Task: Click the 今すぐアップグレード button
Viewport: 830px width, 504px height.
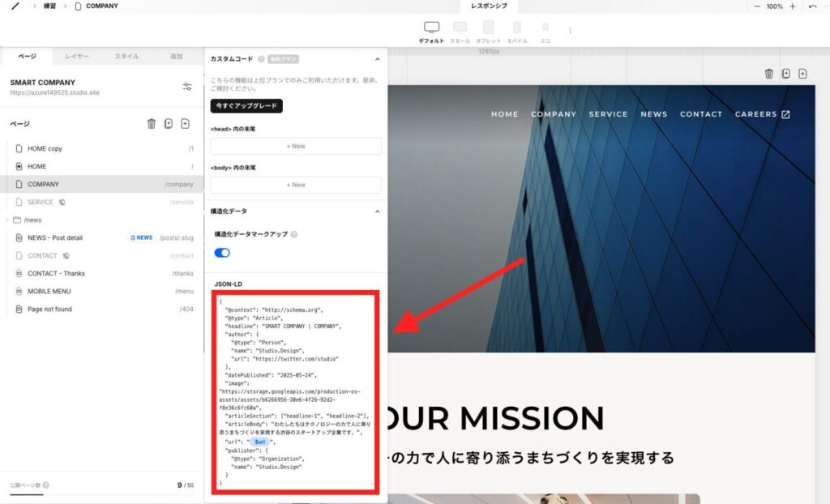Action: (246, 106)
